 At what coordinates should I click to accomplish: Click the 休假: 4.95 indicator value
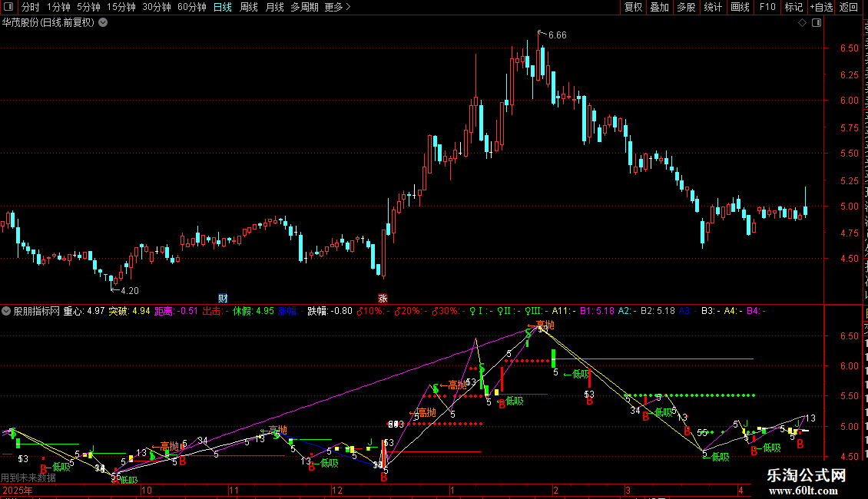coord(253,311)
